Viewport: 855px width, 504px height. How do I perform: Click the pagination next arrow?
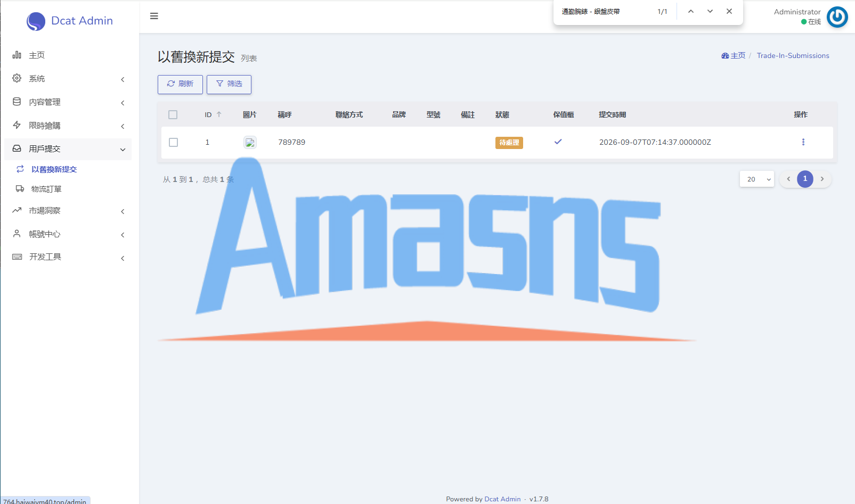pos(823,179)
